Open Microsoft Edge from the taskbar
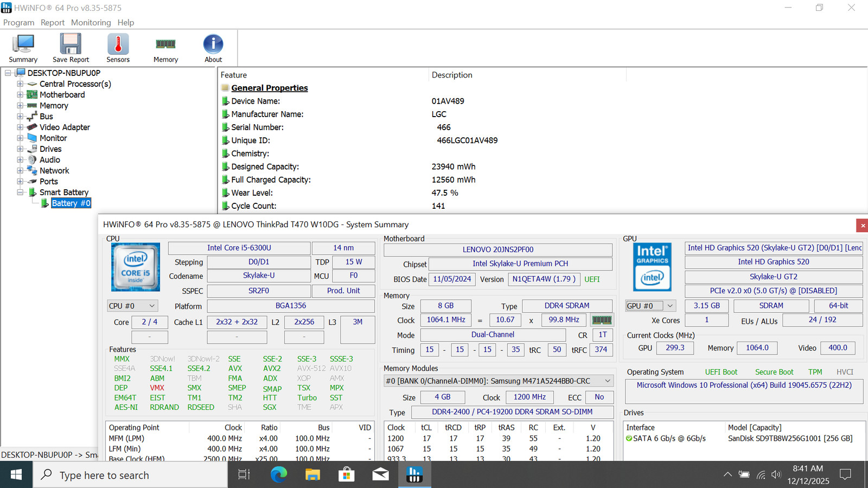Screen dimensions: 868x488 click(279, 475)
